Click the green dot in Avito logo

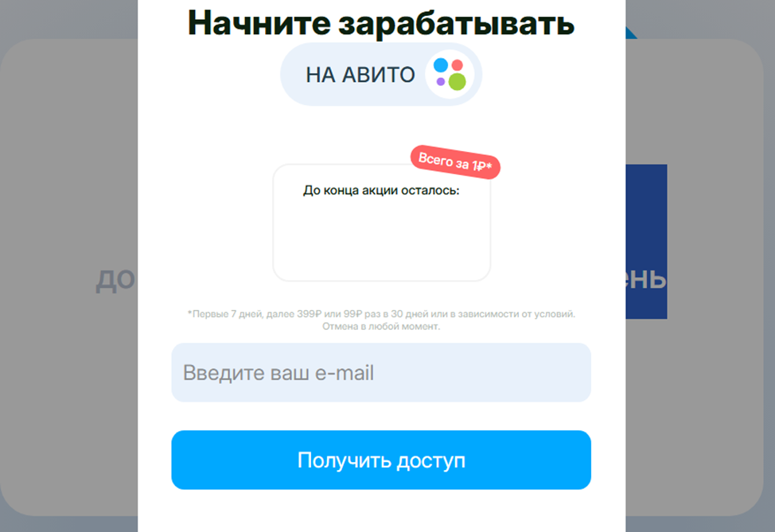pos(458,81)
